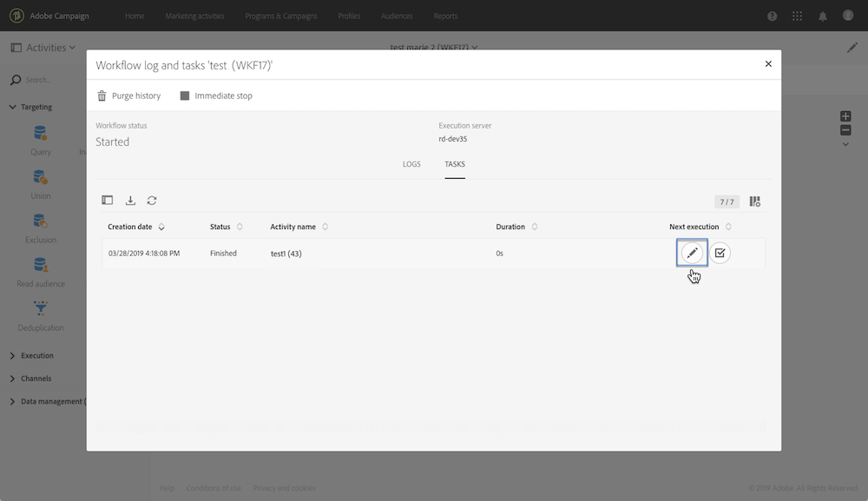
Task: Collapse the Targeting section
Action: [x=12, y=107]
